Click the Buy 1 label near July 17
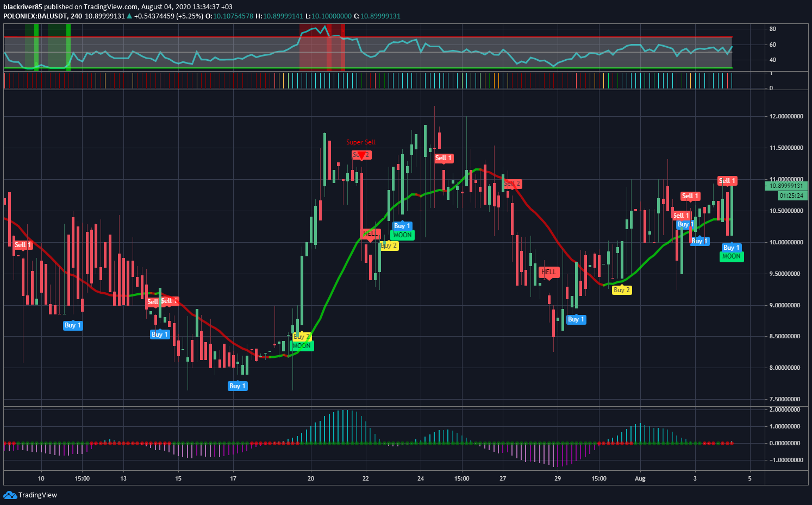The height and width of the screenshot is (505, 812). point(238,386)
